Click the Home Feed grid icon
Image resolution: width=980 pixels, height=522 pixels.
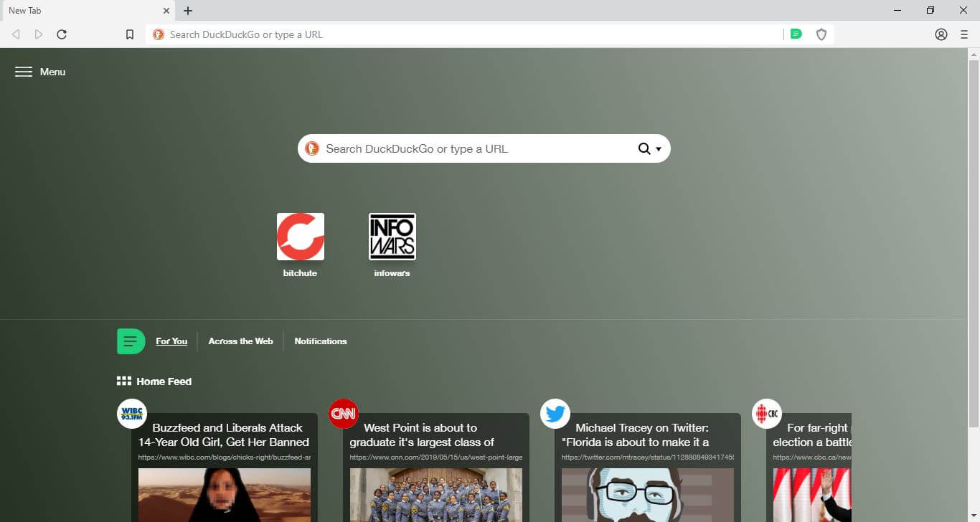click(x=124, y=381)
